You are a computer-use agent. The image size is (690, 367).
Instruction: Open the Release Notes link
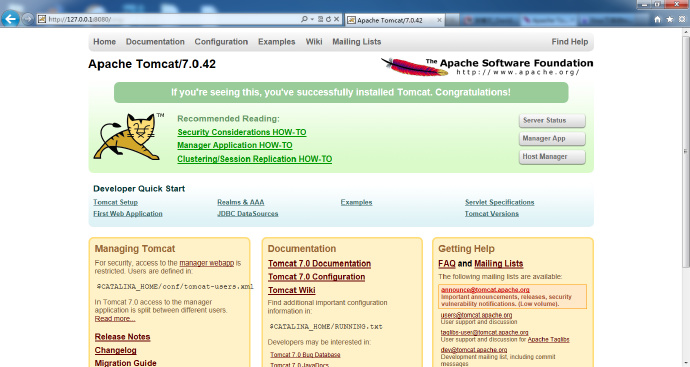(x=122, y=337)
